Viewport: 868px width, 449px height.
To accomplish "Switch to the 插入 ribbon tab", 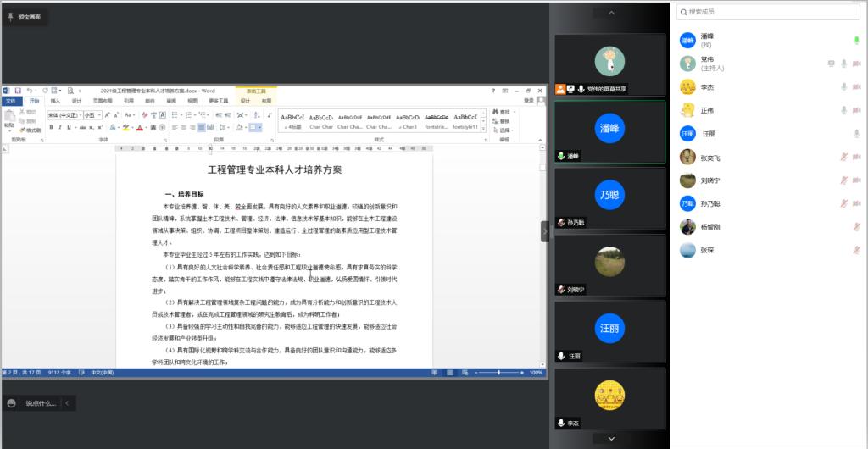I will 56,101.
